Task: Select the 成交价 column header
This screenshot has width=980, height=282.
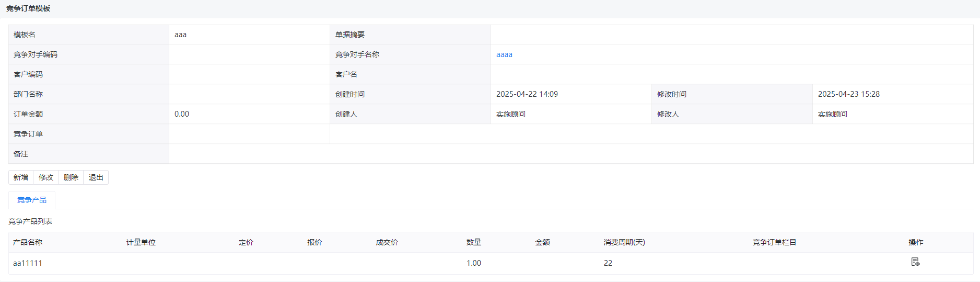Action: click(x=387, y=242)
